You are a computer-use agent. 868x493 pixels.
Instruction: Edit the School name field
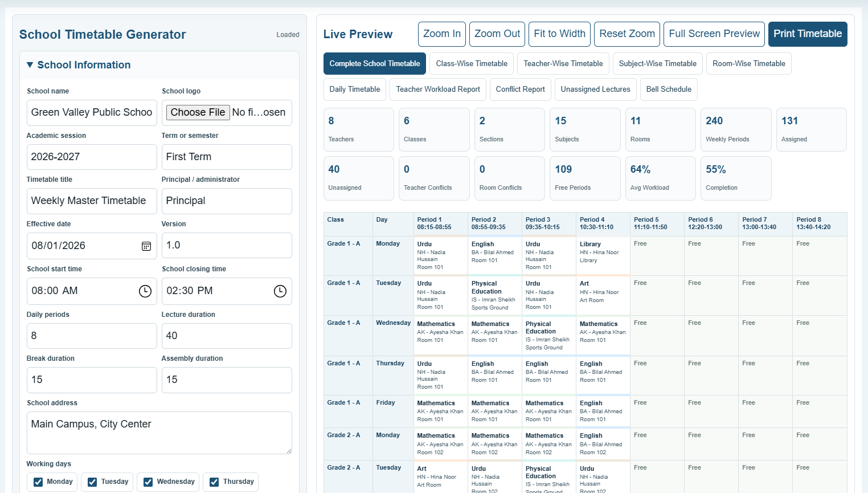pyautogui.click(x=92, y=113)
